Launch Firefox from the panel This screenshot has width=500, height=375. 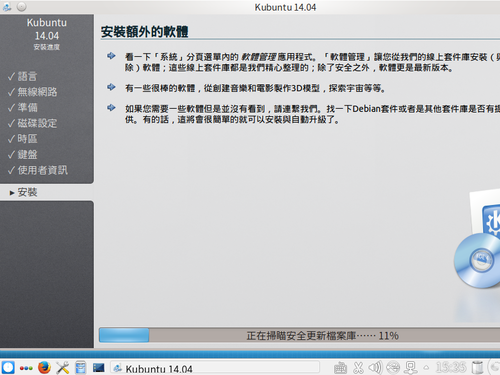[44, 368]
